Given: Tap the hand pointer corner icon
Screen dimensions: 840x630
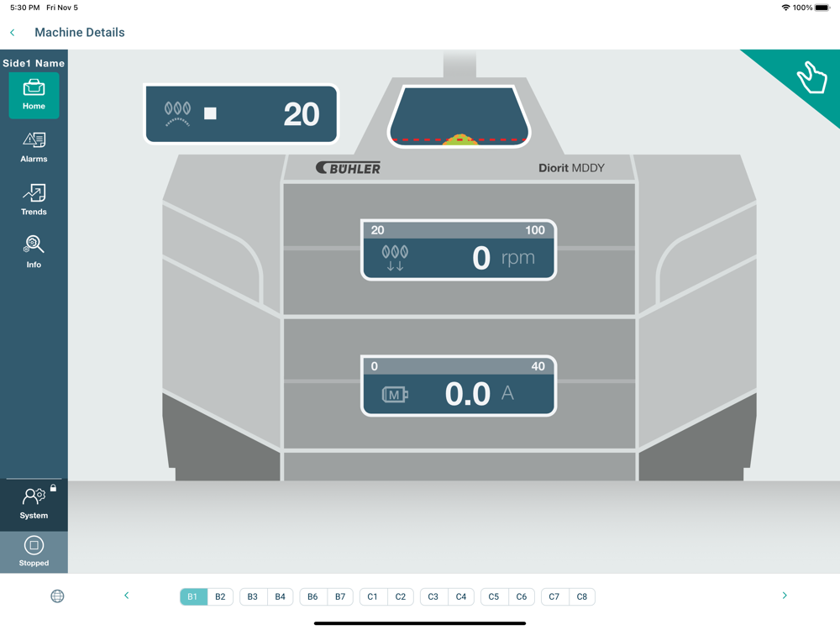Looking at the screenshot, I should click(x=811, y=77).
